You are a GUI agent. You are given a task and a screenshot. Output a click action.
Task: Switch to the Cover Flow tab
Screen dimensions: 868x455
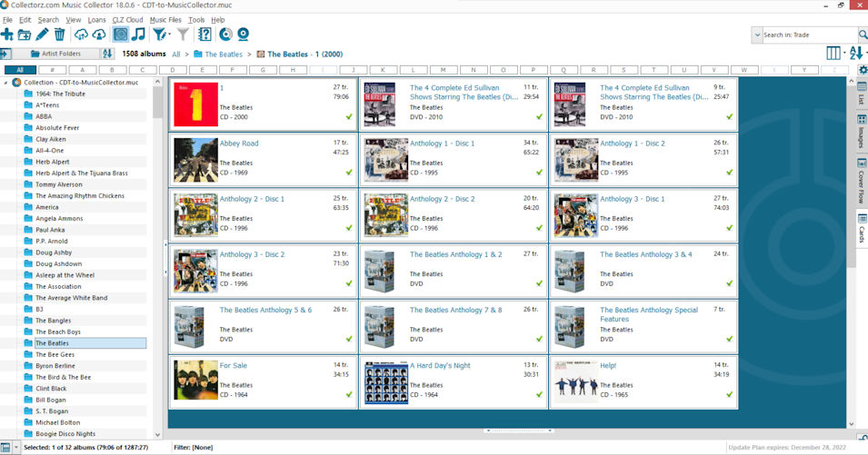click(862, 182)
